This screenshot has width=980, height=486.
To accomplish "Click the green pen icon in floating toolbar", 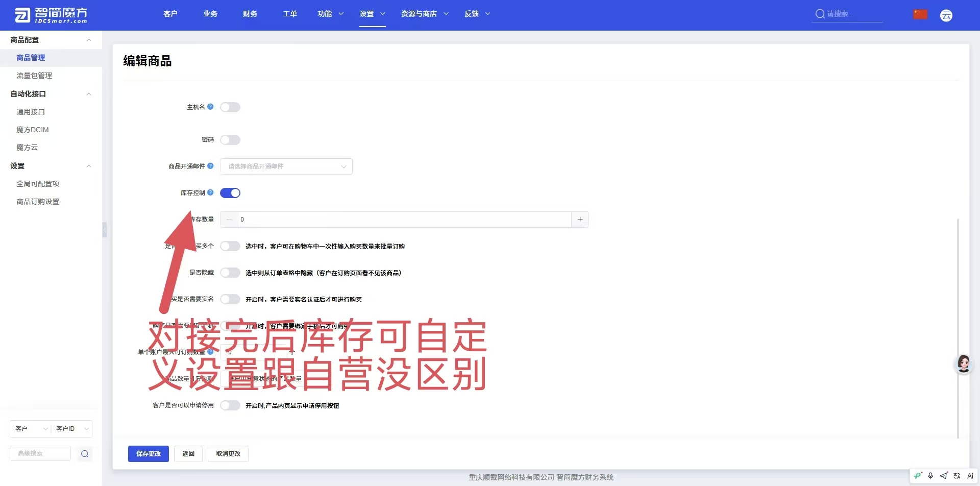I will click(x=918, y=476).
